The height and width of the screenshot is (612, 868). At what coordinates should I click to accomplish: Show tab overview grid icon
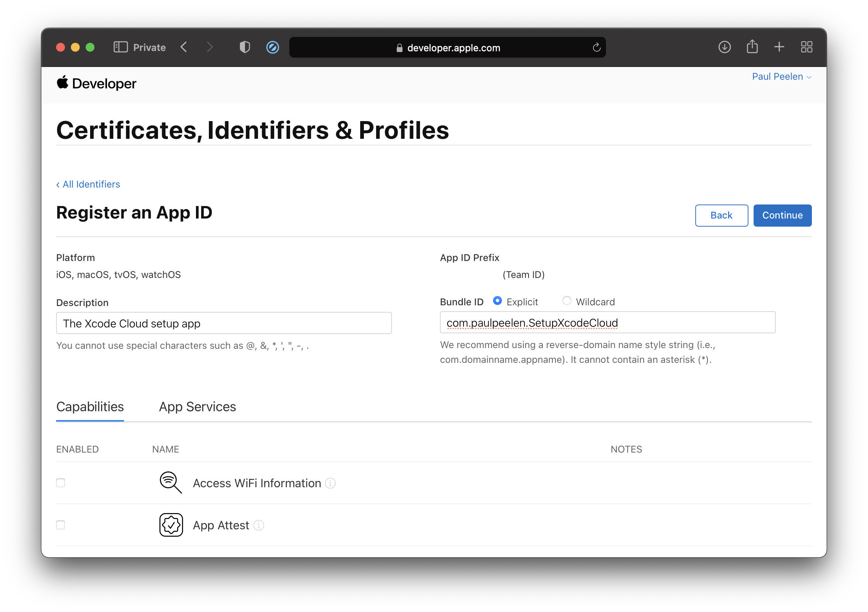(x=806, y=47)
